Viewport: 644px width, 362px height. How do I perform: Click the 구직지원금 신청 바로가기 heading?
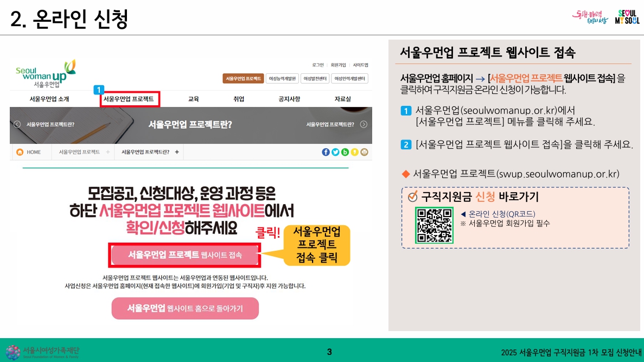480,197
